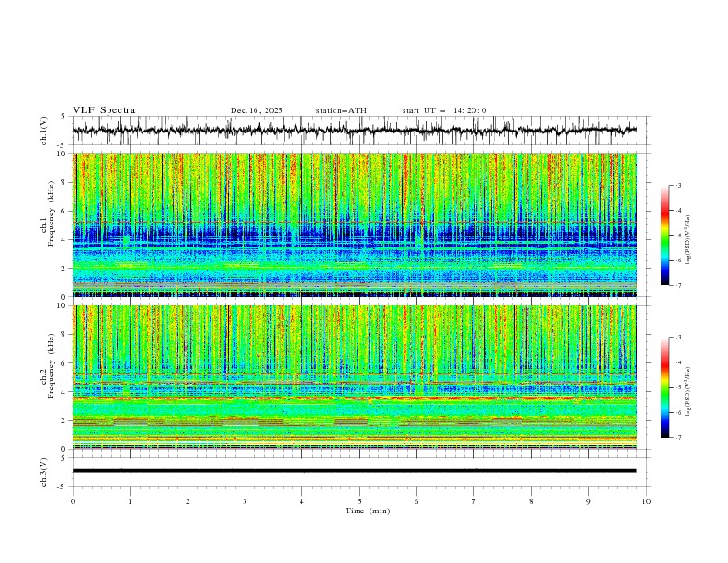
Task: Click the ch.2 colorbar log(PSD) label
Action: pyautogui.click(x=688, y=392)
